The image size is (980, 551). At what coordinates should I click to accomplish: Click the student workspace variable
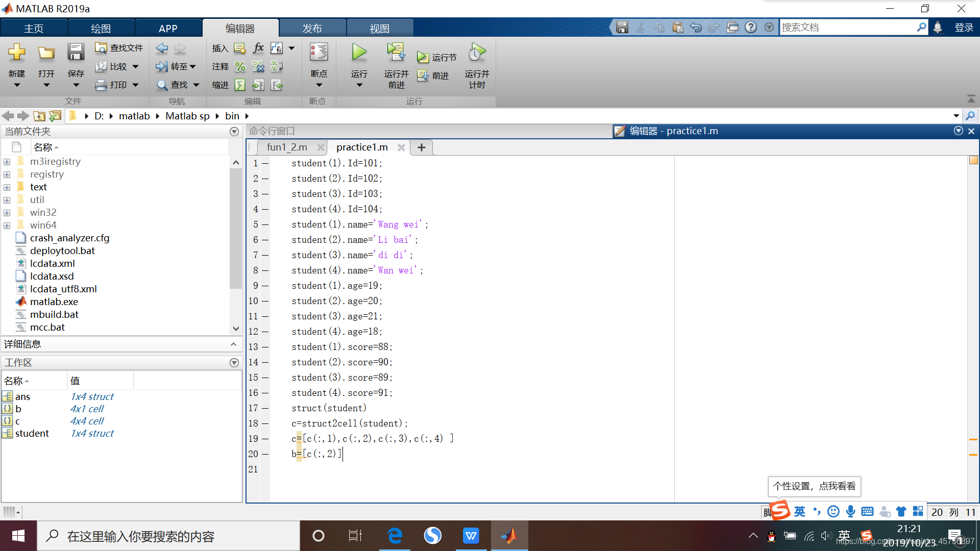pyautogui.click(x=32, y=433)
